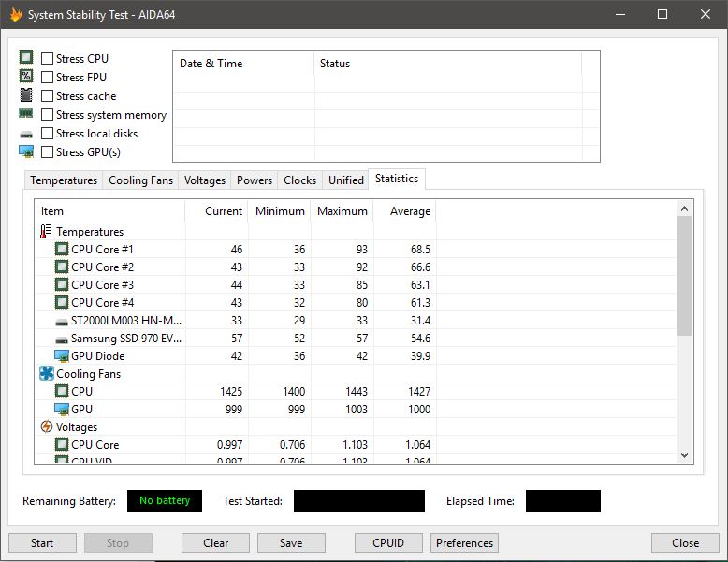Click the Samsung SSD 970 drive icon
The height and width of the screenshot is (562, 728).
point(62,339)
